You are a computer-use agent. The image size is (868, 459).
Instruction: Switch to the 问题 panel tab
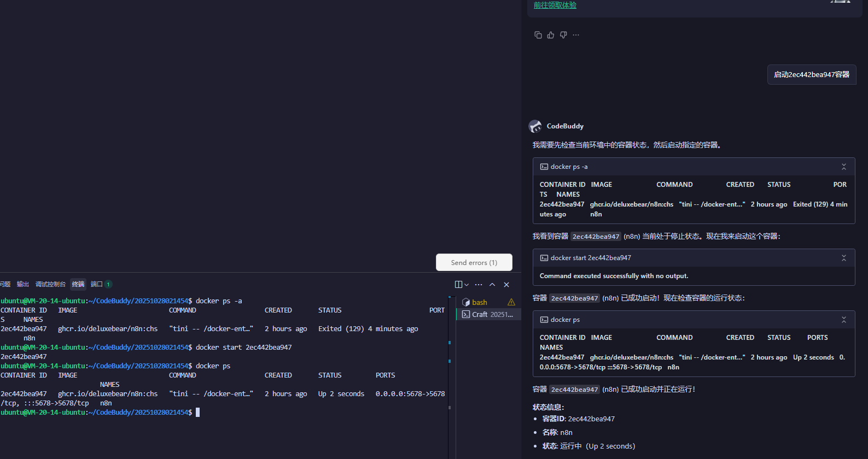click(x=5, y=284)
